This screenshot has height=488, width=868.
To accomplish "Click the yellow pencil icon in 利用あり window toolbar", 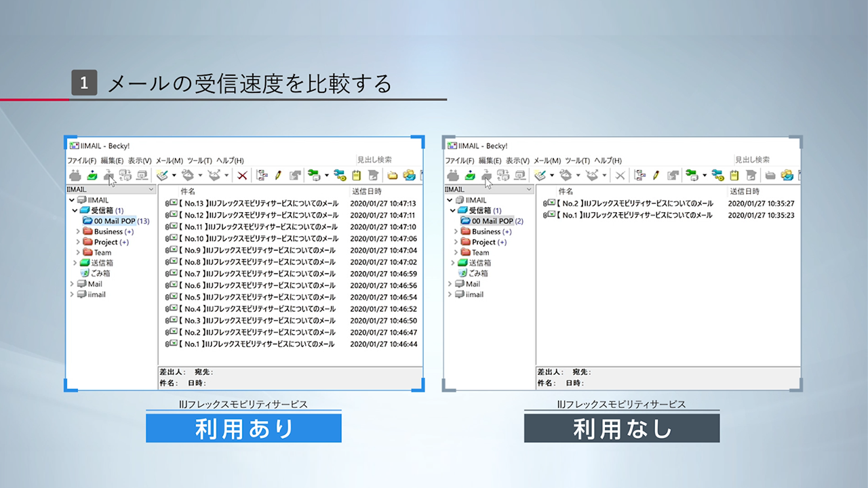I will tap(278, 175).
